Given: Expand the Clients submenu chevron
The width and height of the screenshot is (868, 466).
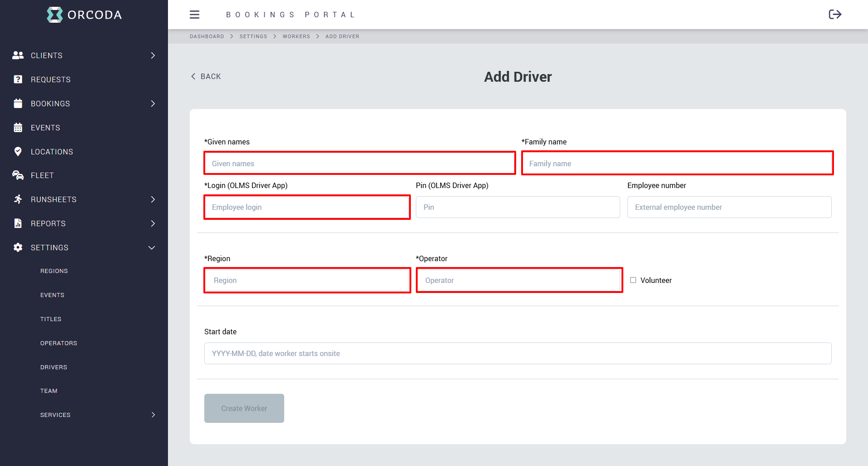Looking at the screenshot, I should pos(153,55).
